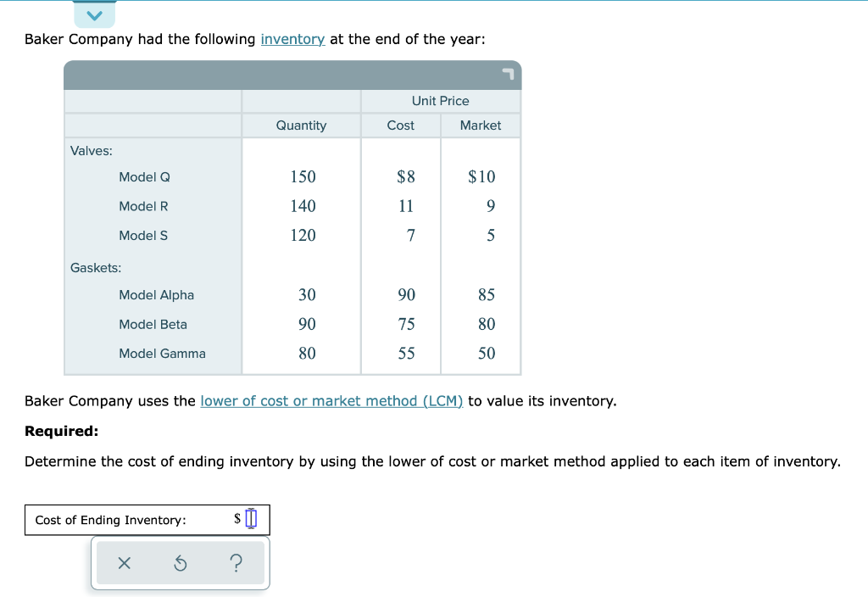Open the inventory definition link
Image resolution: width=868 pixels, height=597 pixels.
pyautogui.click(x=292, y=39)
